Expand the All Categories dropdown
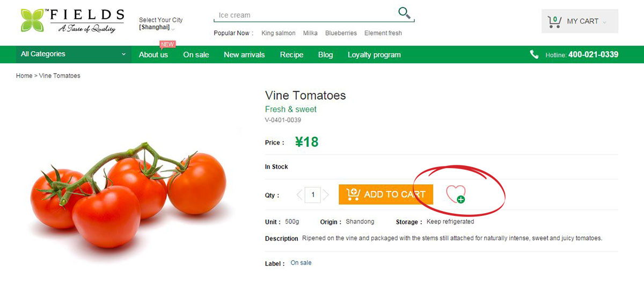 (73, 54)
